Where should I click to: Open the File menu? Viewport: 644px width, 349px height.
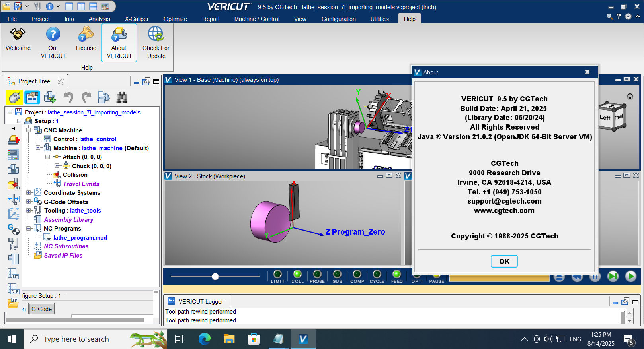pyautogui.click(x=12, y=19)
